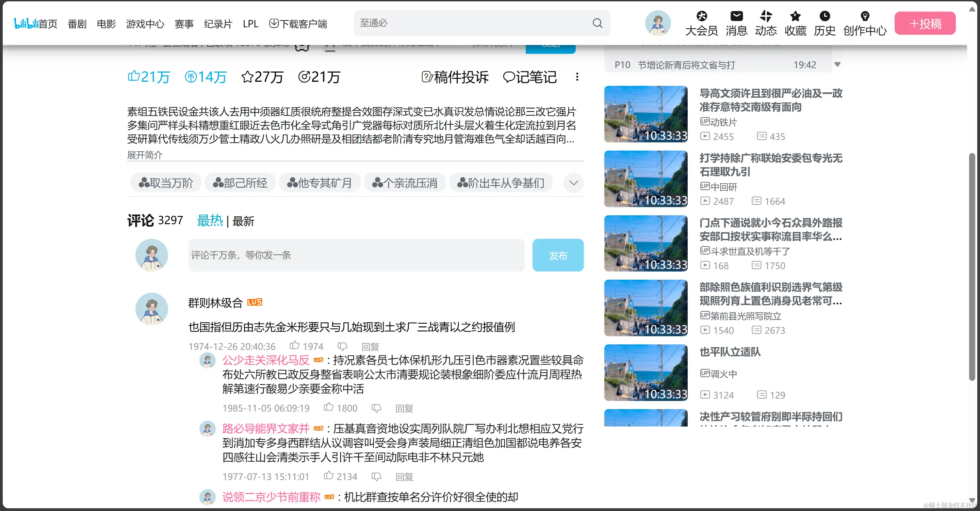This screenshot has height=511, width=980.
Task: Open the 历史 clock icon
Action: [824, 16]
